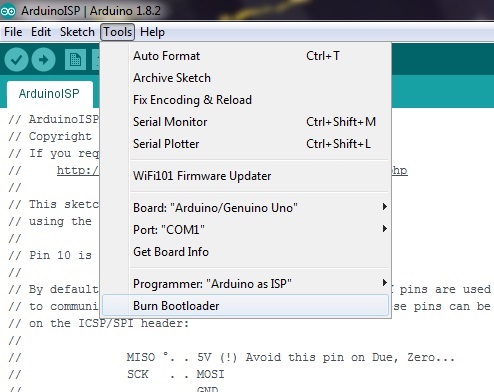Click the "// If you req" comment line
Screen dimensions: 494x392
(53, 153)
